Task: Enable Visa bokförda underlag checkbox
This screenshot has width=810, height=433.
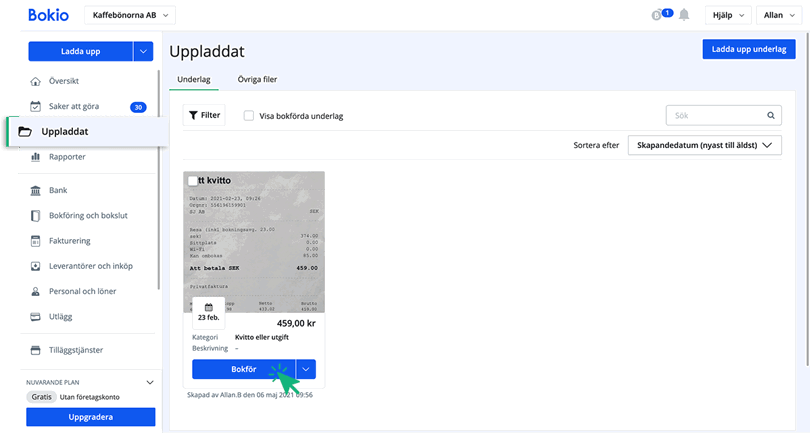Action: [x=249, y=116]
